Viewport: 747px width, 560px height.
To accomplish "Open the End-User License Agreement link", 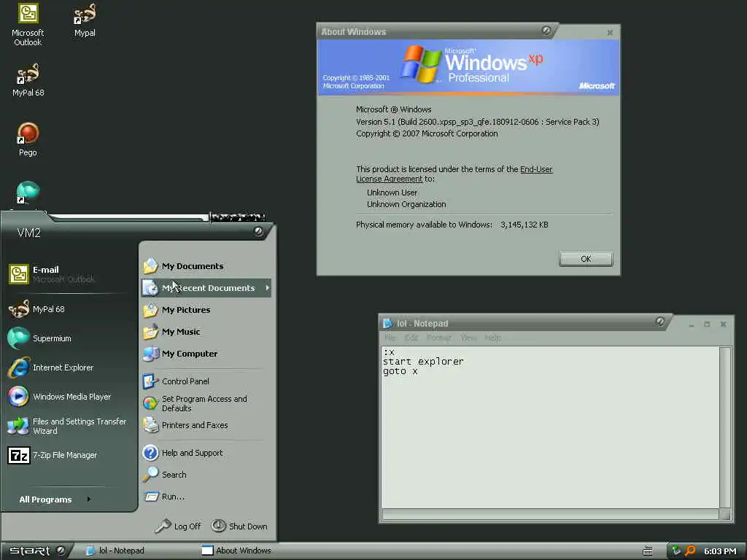I will (536, 169).
